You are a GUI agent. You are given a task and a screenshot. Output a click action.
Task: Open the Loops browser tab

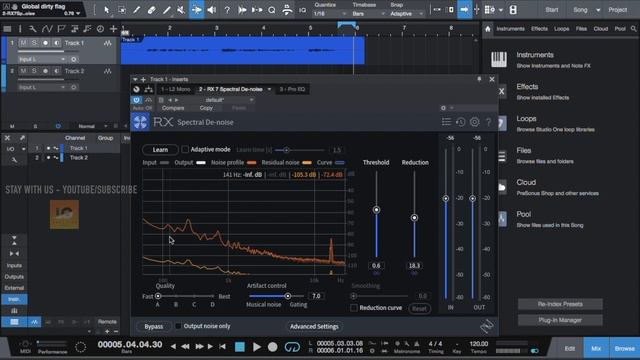coord(562,29)
